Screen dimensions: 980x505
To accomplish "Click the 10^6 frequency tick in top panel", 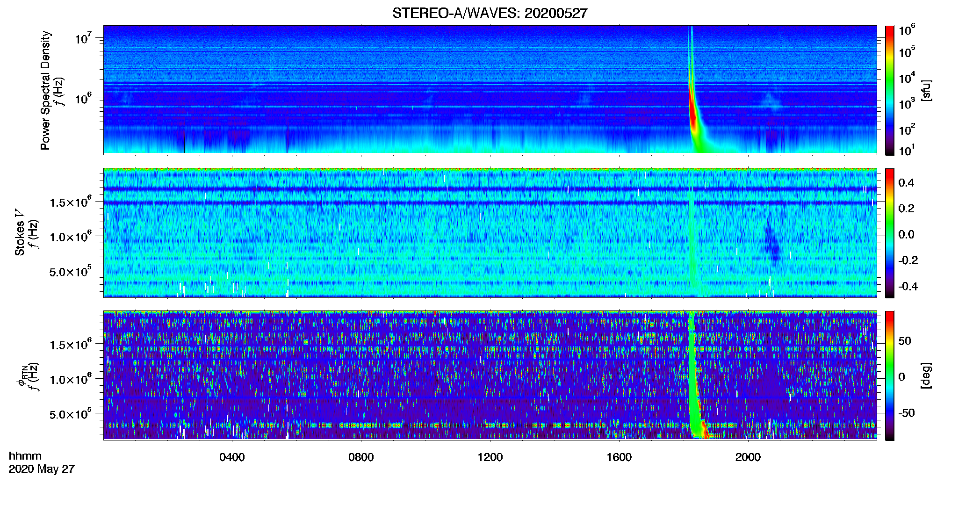I will [84, 98].
